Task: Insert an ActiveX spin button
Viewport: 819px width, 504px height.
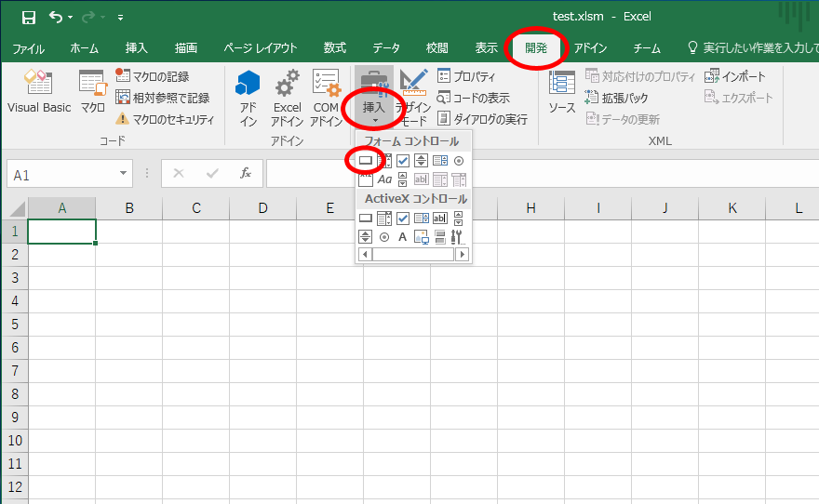Action: coord(366,237)
